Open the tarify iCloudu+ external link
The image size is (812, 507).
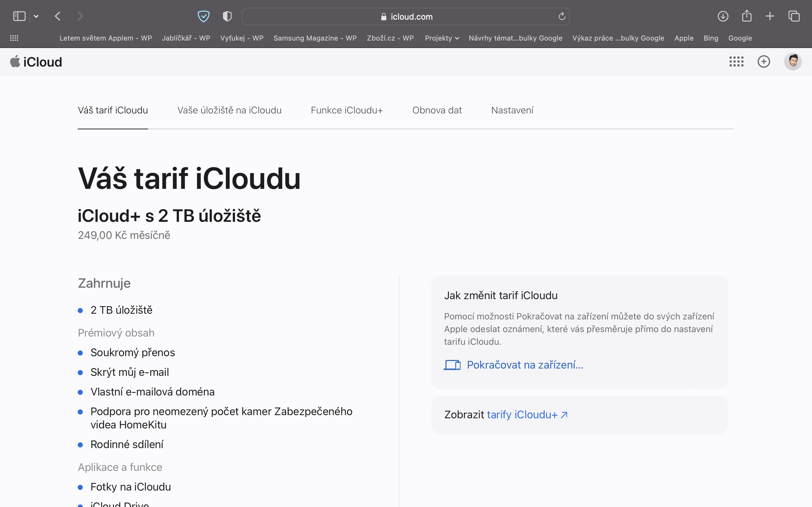pos(527,415)
